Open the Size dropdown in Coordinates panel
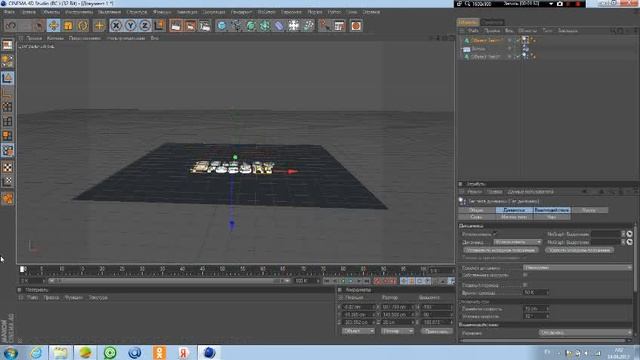640x360 pixels. (x=397, y=331)
